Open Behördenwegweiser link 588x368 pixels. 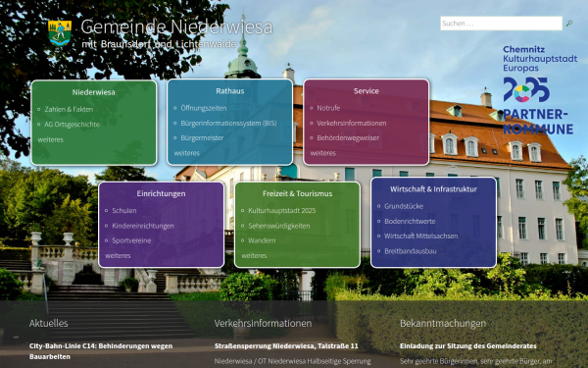coord(348,137)
